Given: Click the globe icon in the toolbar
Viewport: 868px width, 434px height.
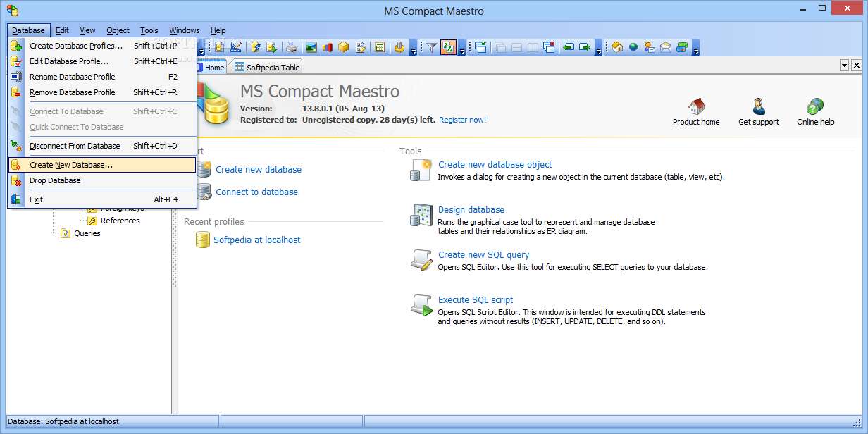Looking at the screenshot, I should (633, 47).
